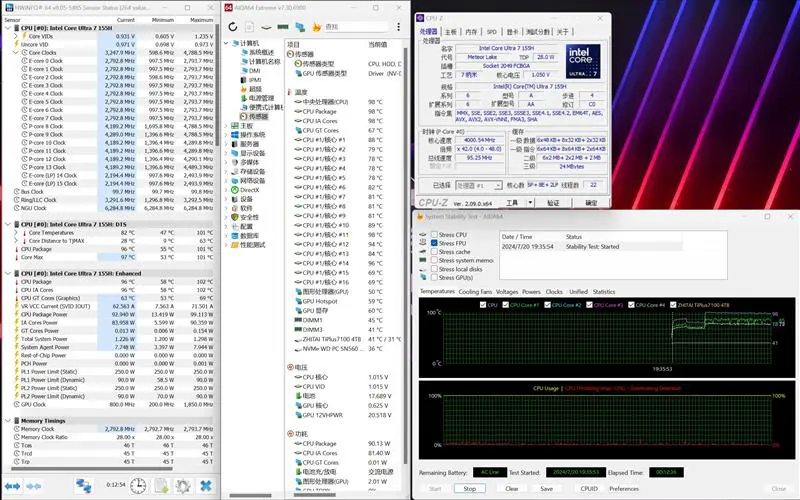The height and width of the screenshot is (500, 800).
Task: Switch to CPU-Z SPD tab
Action: (x=491, y=32)
